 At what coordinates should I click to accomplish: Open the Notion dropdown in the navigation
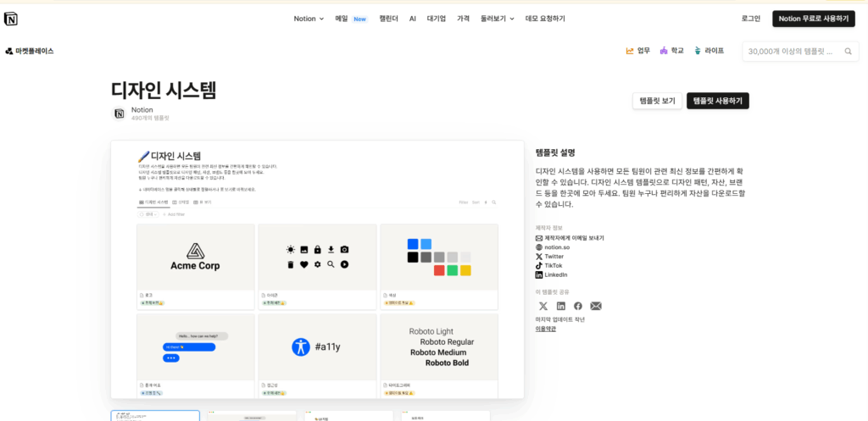coord(309,19)
